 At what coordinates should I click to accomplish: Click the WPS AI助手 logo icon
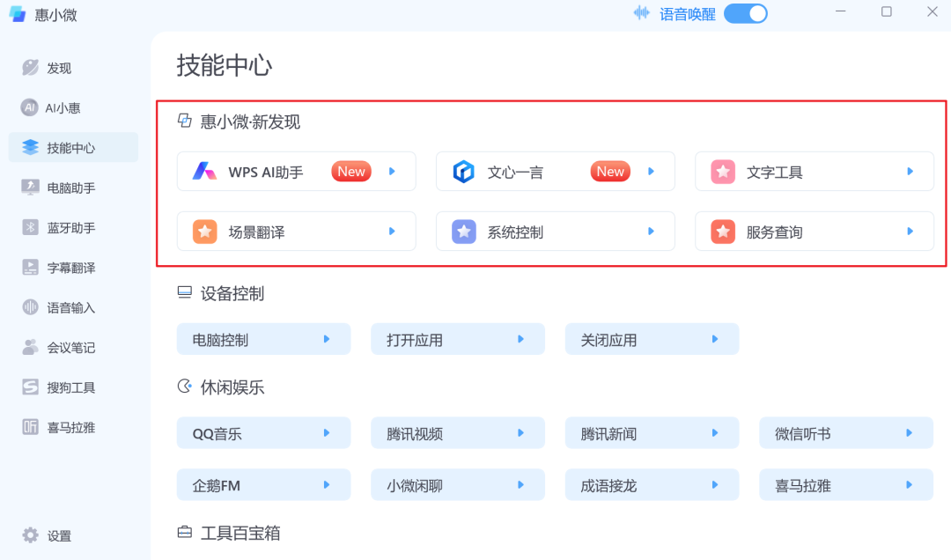[x=204, y=172]
